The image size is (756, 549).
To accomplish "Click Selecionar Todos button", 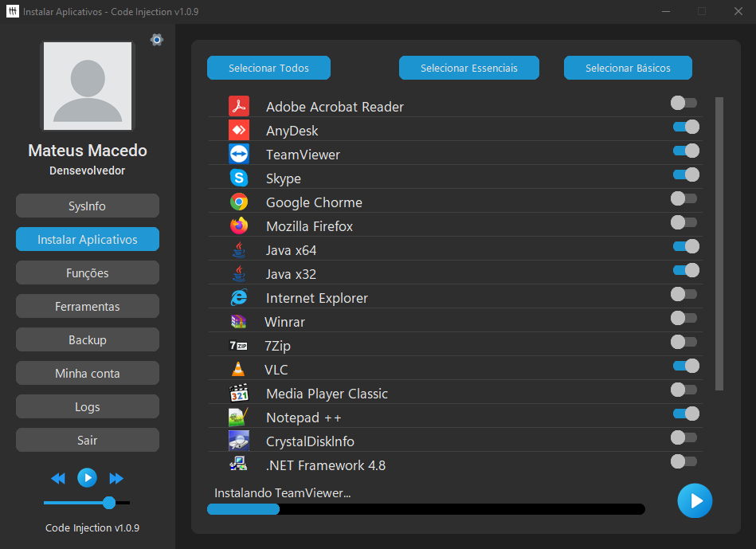I will pos(268,68).
